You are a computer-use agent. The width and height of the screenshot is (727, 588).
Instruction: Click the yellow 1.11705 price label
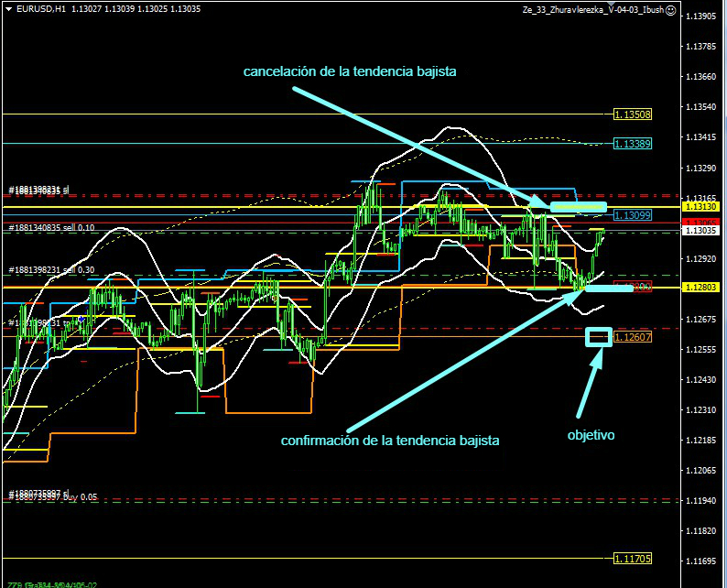click(x=632, y=559)
